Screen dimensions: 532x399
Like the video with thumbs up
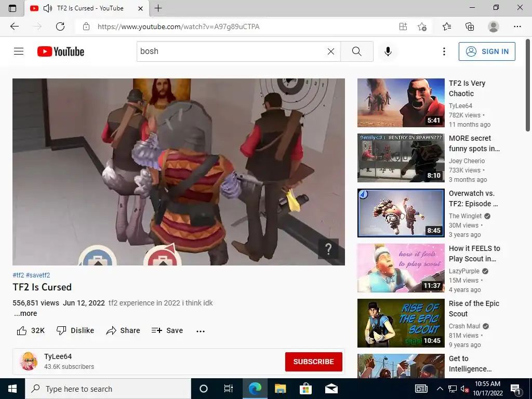coord(31,330)
